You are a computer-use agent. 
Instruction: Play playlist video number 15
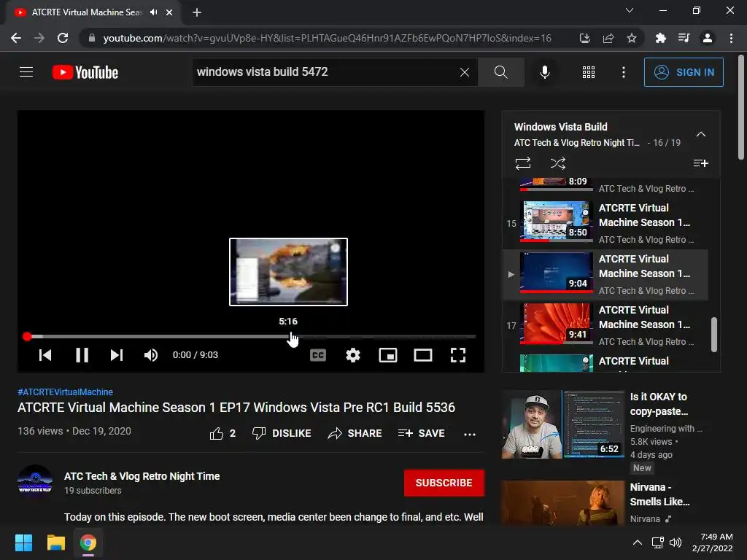pos(605,223)
